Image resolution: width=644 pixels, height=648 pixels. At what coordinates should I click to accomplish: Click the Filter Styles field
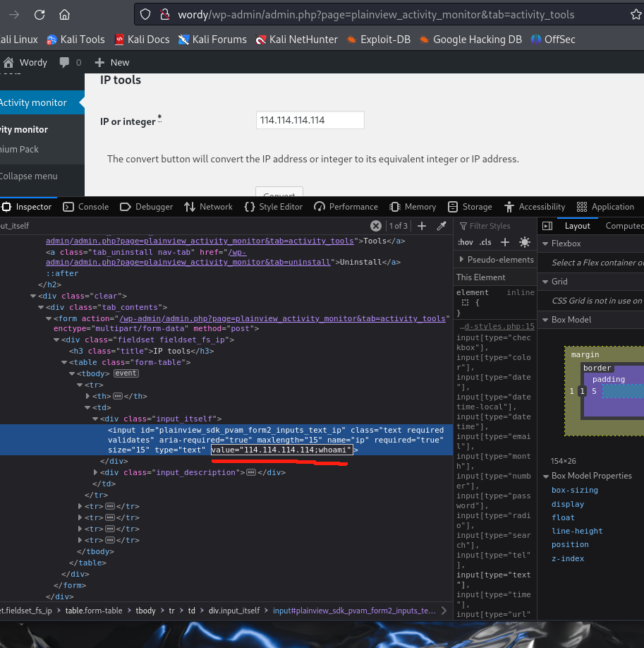(x=496, y=226)
